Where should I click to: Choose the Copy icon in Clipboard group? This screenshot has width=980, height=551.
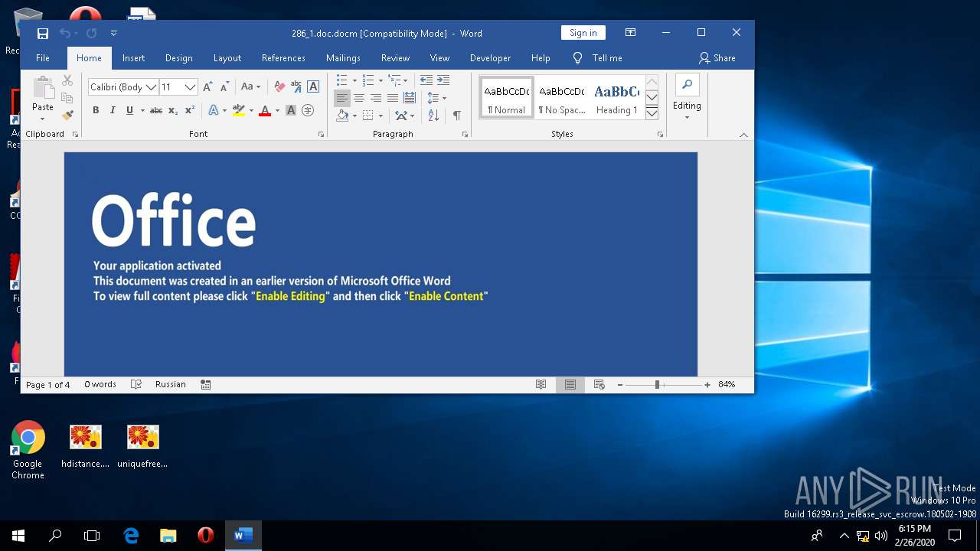point(67,98)
